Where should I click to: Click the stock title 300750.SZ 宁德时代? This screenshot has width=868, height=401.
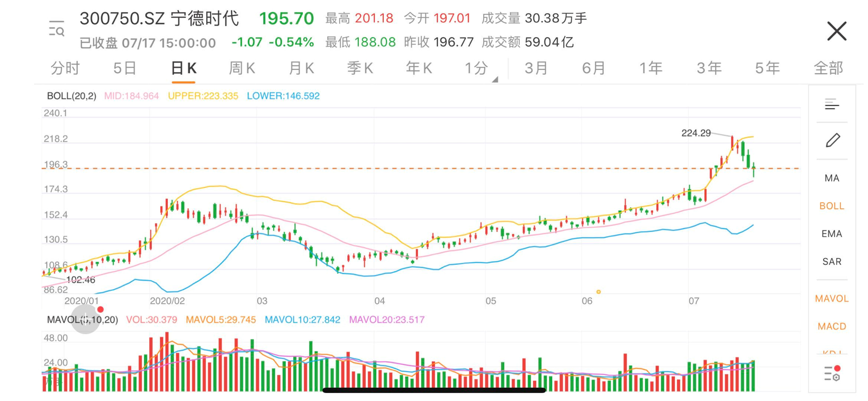159,19
